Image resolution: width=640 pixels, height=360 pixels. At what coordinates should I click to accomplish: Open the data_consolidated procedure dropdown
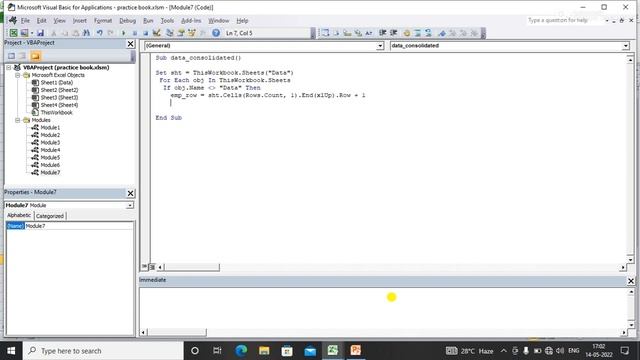pyautogui.click(x=626, y=46)
